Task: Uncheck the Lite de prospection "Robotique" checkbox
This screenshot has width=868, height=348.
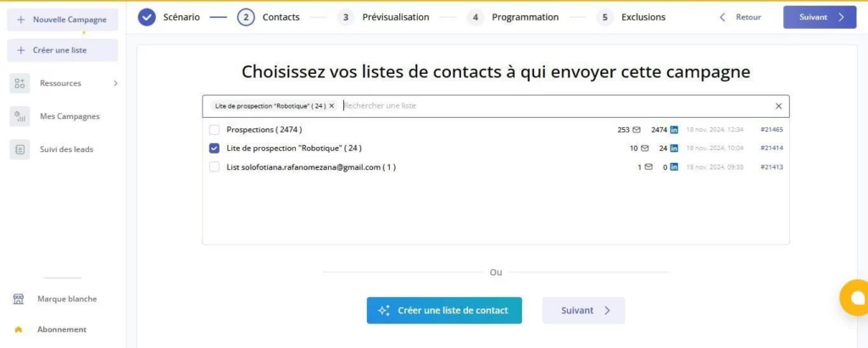Action: [x=214, y=149]
